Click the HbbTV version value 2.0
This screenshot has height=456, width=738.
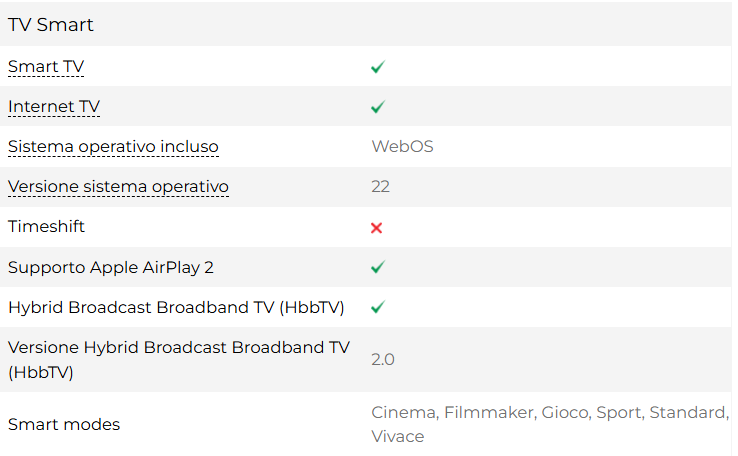(x=383, y=359)
